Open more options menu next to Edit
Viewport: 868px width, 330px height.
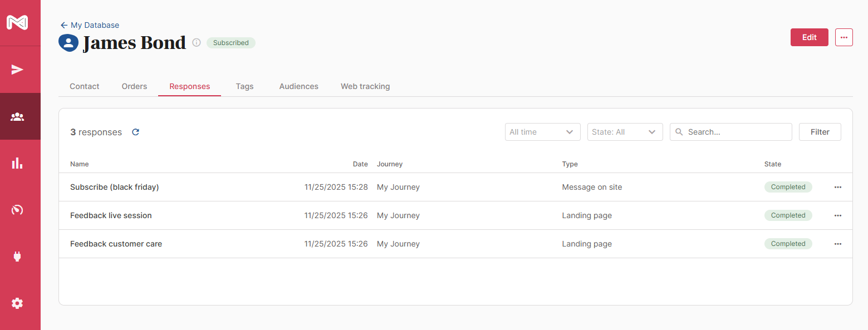point(844,37)
